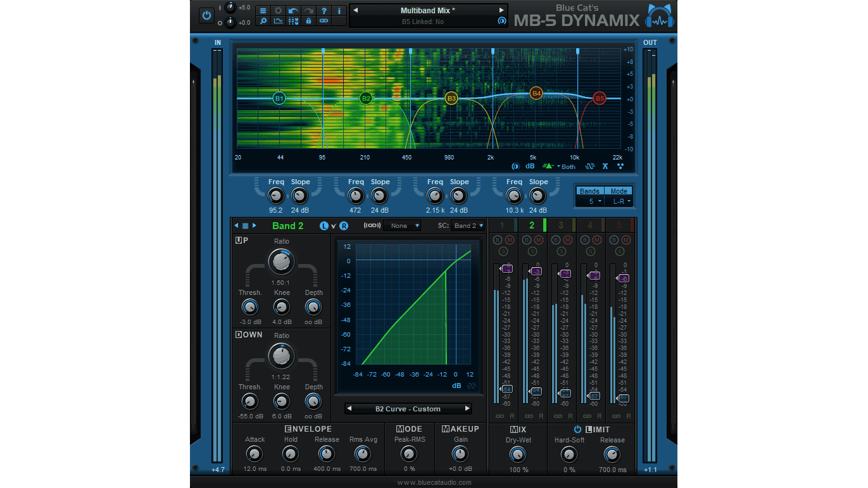This screenshot has height=488, width=868.
Task: Mute band 1 with M button
Action: pyautogui.click(x=510, y=240)
